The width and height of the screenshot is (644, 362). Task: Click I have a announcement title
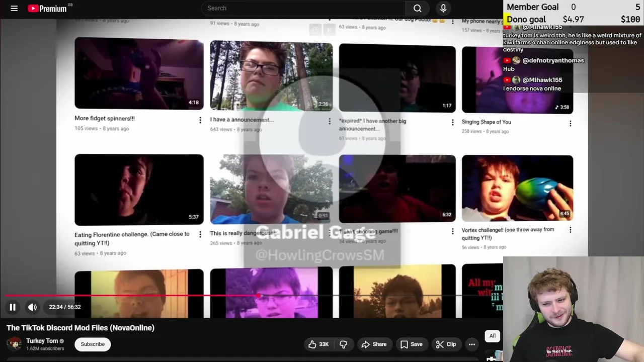[242, 120]
